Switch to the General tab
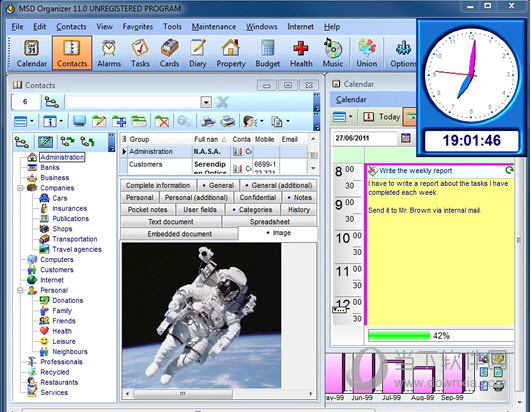531x412 pixels. (218, 185)
